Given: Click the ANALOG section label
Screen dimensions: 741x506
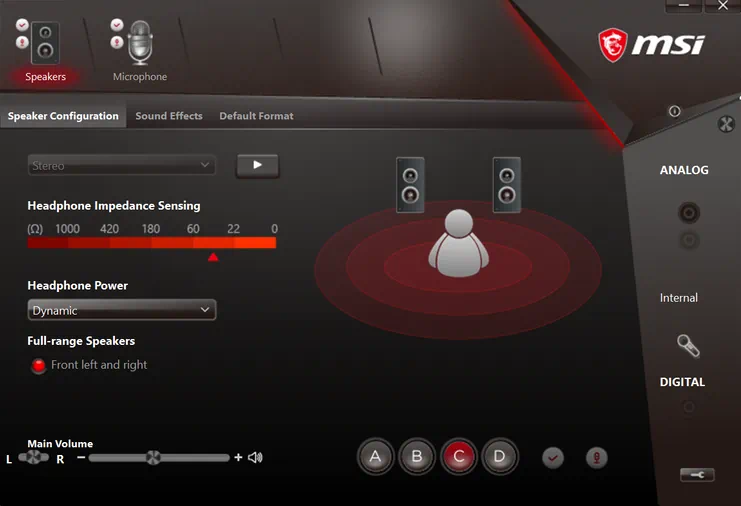Looking at the screenshot, I should pyautogui.click(x=684, y=170).
